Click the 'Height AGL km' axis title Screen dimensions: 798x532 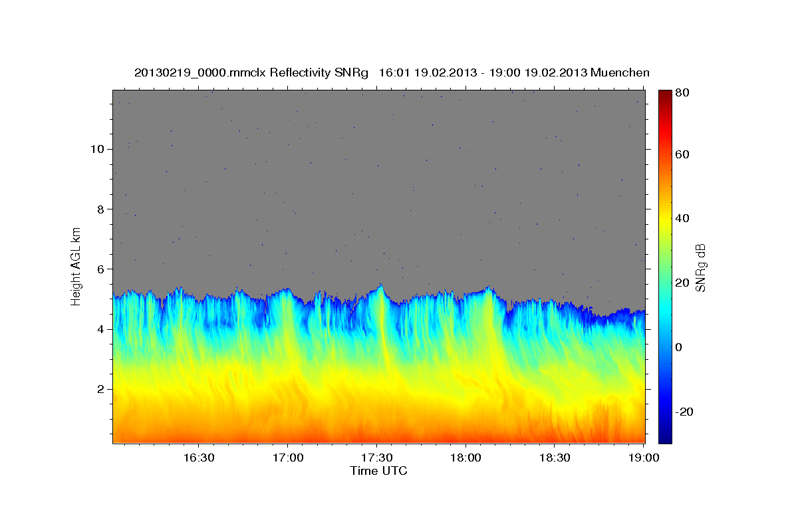click(76, 266)
